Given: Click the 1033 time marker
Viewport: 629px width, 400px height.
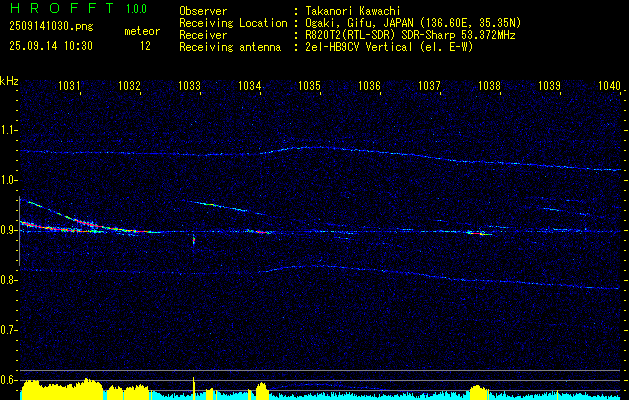Looking at the screenshot, I should coord(189,85).
